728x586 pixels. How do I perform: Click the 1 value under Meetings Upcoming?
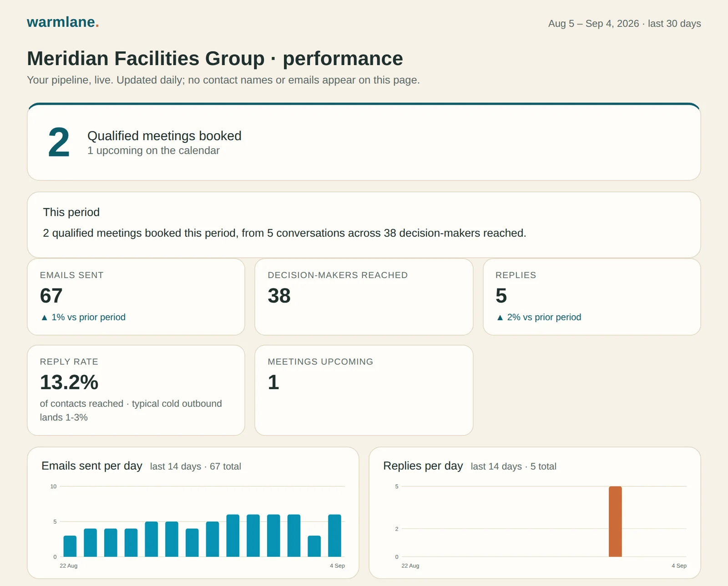273,382
